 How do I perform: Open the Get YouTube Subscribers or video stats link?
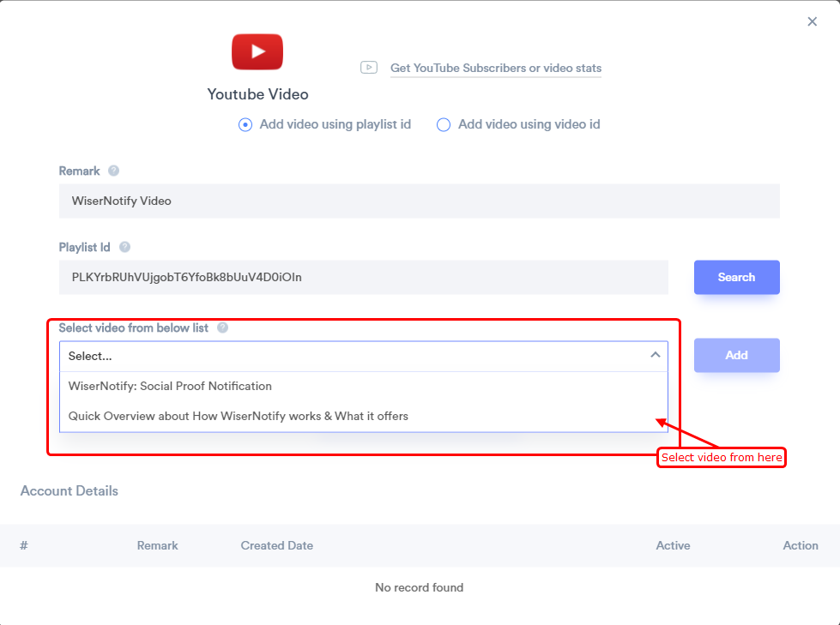tap(496, 68)
